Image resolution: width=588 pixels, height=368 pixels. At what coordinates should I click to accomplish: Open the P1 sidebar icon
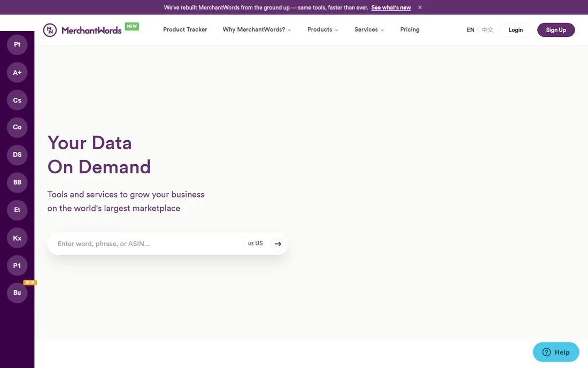click(17, 266)
